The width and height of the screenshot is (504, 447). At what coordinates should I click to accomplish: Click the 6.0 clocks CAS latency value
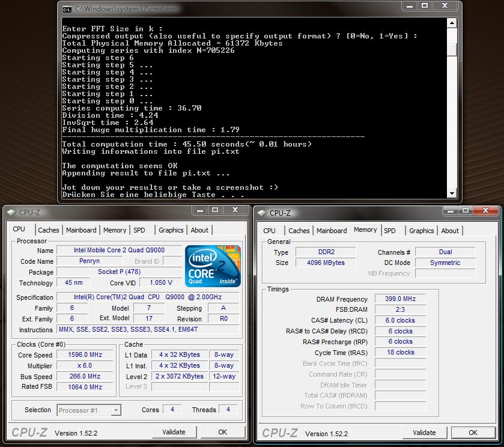pyautogui.click(x=400, y=321)
